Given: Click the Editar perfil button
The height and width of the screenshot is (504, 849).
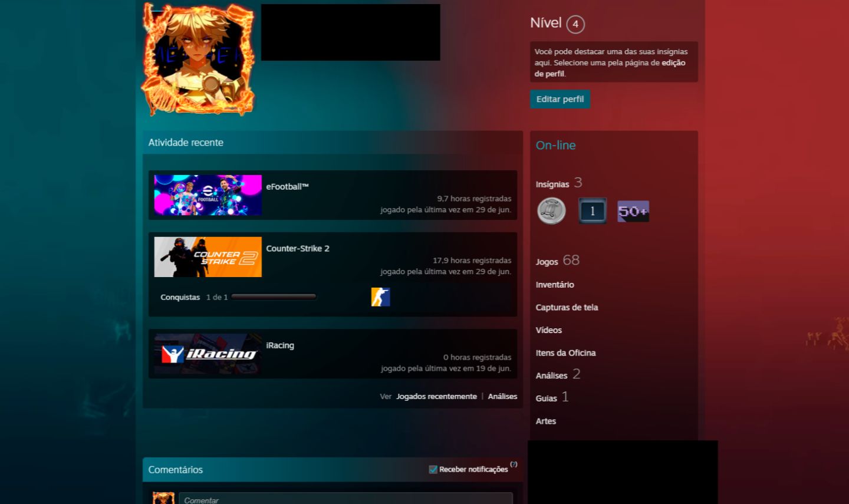Looking at the screenshot, I should click(560, 99).
